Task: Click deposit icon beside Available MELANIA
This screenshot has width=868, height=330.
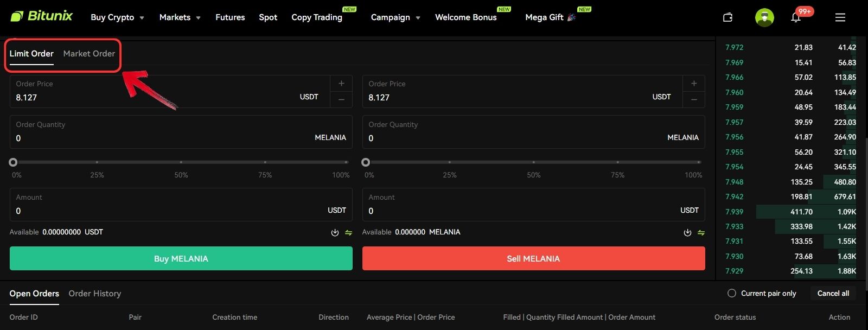Action: pyautogui.click(x=687, y=232)
